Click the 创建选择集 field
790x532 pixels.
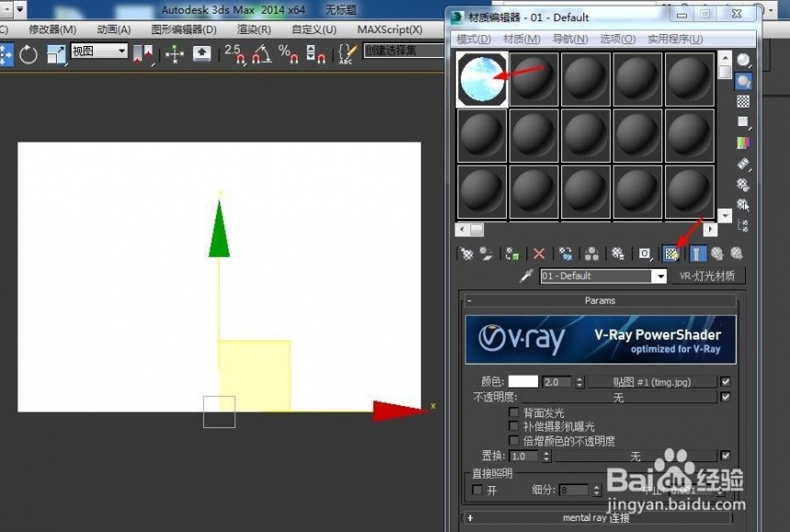click(x=403, y=51)
